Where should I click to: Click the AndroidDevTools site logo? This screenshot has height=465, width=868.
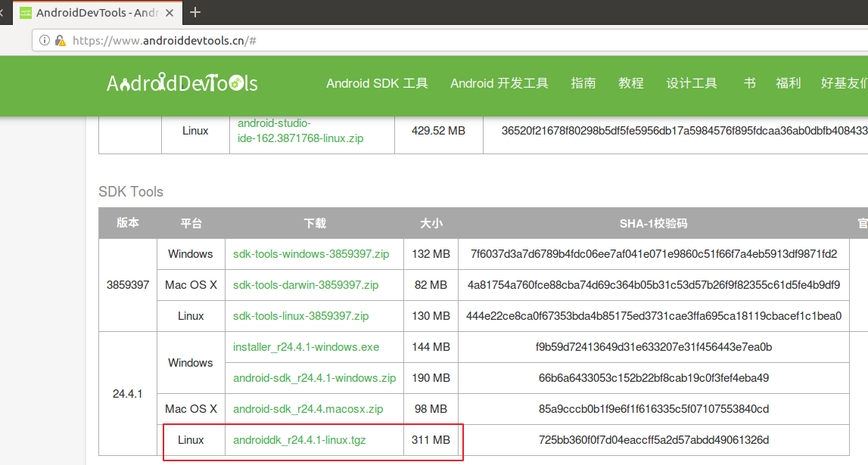coord(182,83)
